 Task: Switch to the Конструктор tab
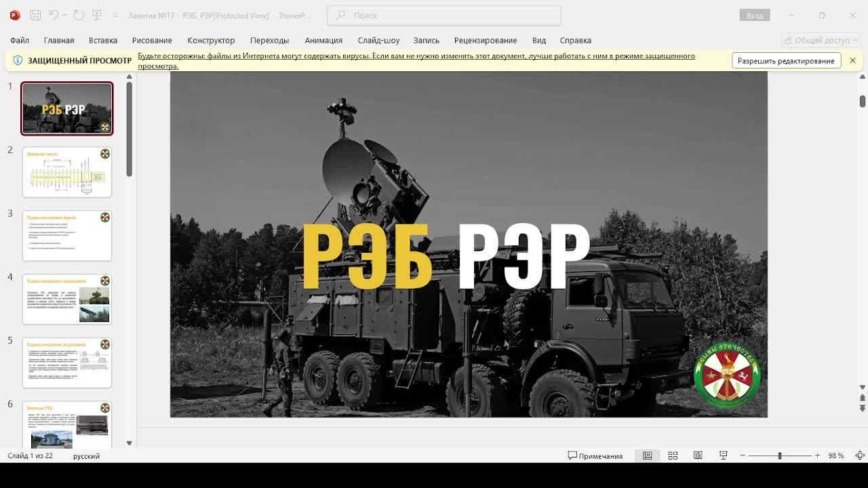(x=211, y=40)
